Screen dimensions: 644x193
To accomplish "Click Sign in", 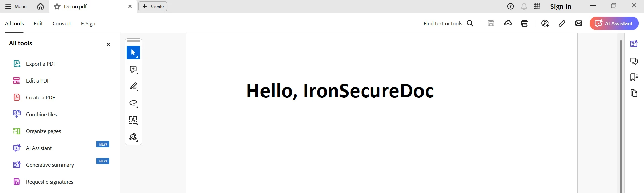I will point(561,6).
